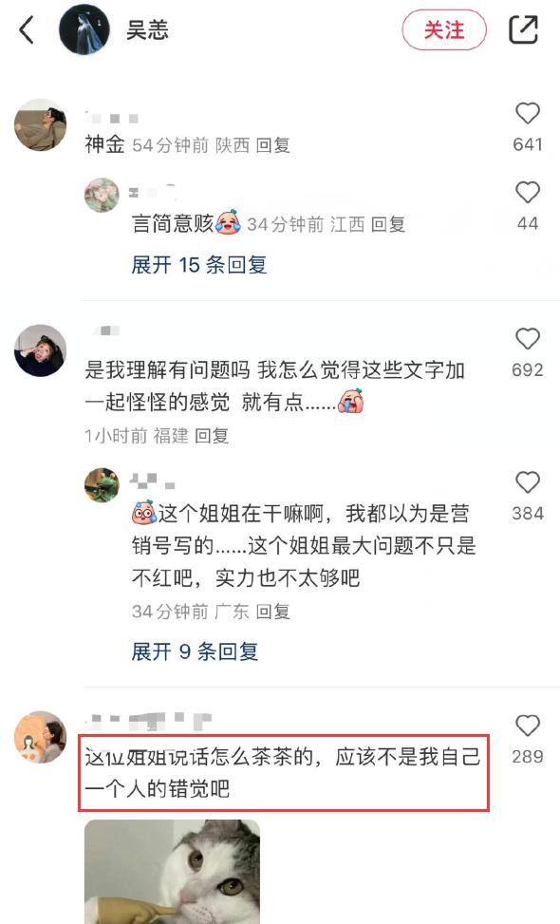The width and height of the screenshot is (560, 924).
Task: Go back using the left arrow
Action: [x=27, y=30]
